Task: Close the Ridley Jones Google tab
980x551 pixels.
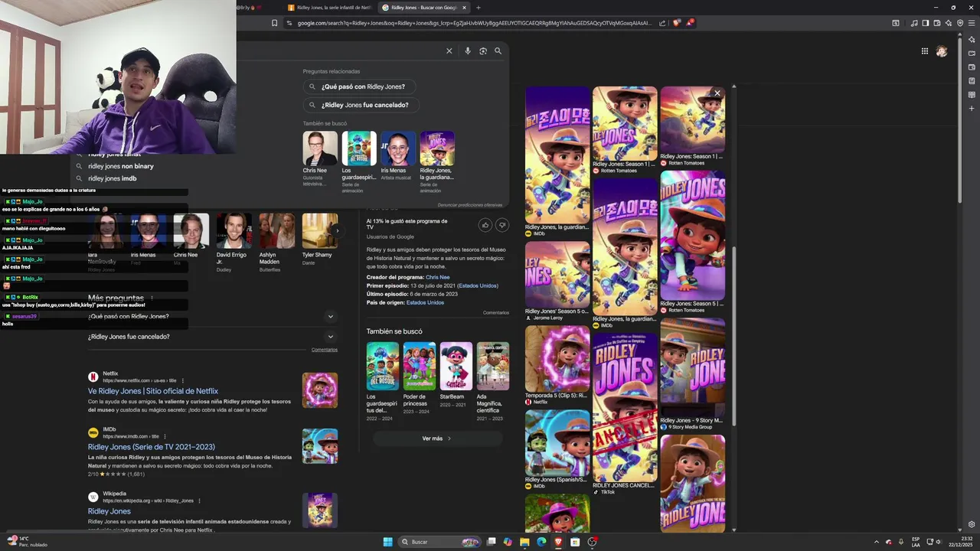Action: 464,8
